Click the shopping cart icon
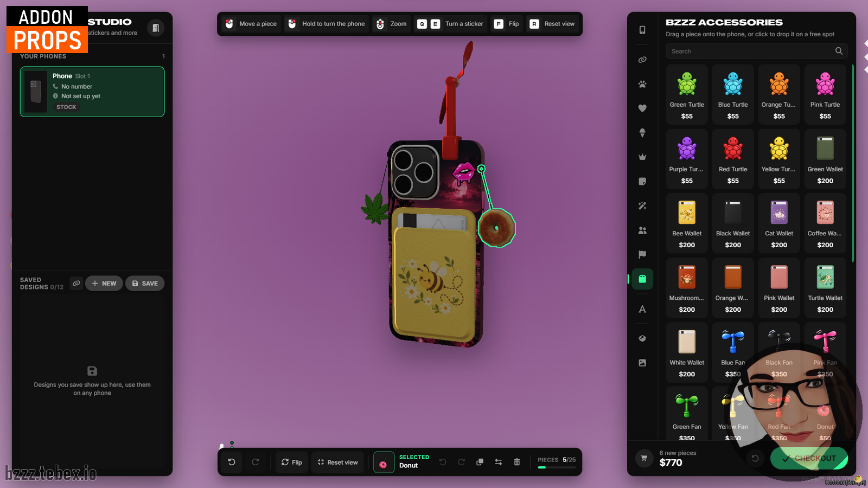The image size is (868, 488). coord(644,458)
